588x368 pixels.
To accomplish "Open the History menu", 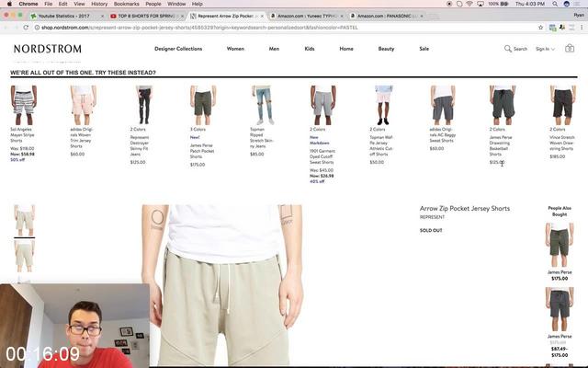I will coord(99,4).
